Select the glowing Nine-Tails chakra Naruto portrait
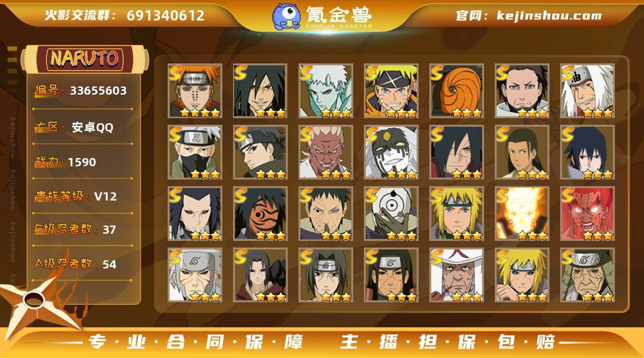The height and width of the screenshot is (358, 644). tap(522, 214)
